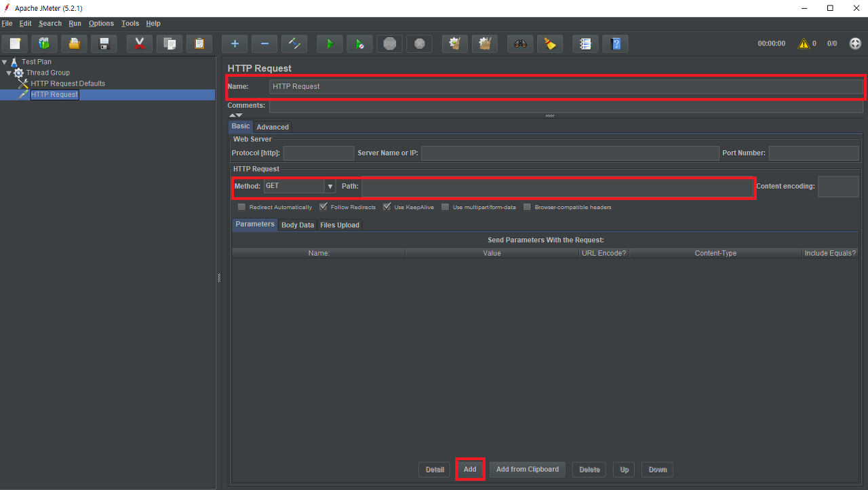Click the Down button

[x=658, y=469]
